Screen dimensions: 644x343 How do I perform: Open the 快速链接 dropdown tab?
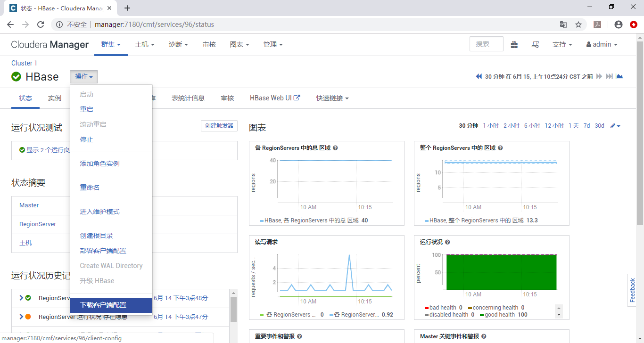tap(332, 98)
